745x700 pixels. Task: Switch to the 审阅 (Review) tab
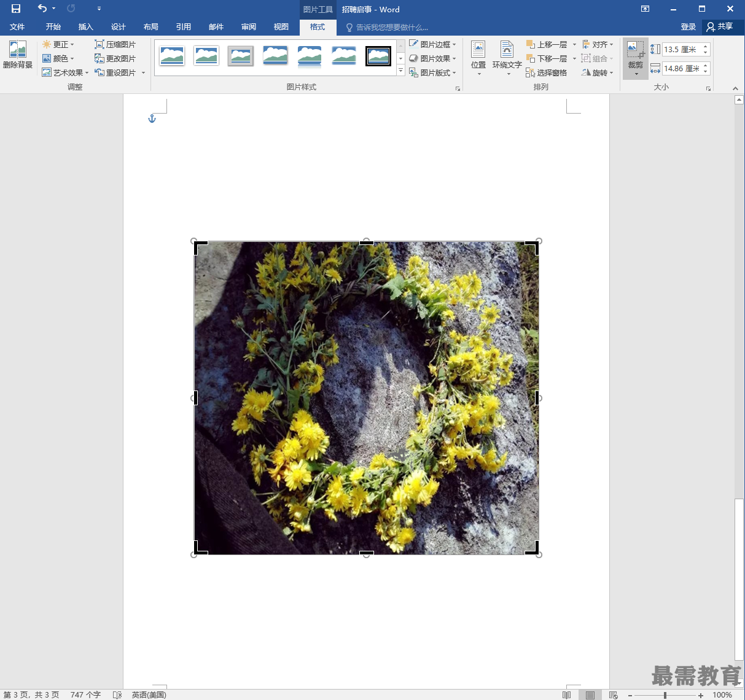[249, 26]
